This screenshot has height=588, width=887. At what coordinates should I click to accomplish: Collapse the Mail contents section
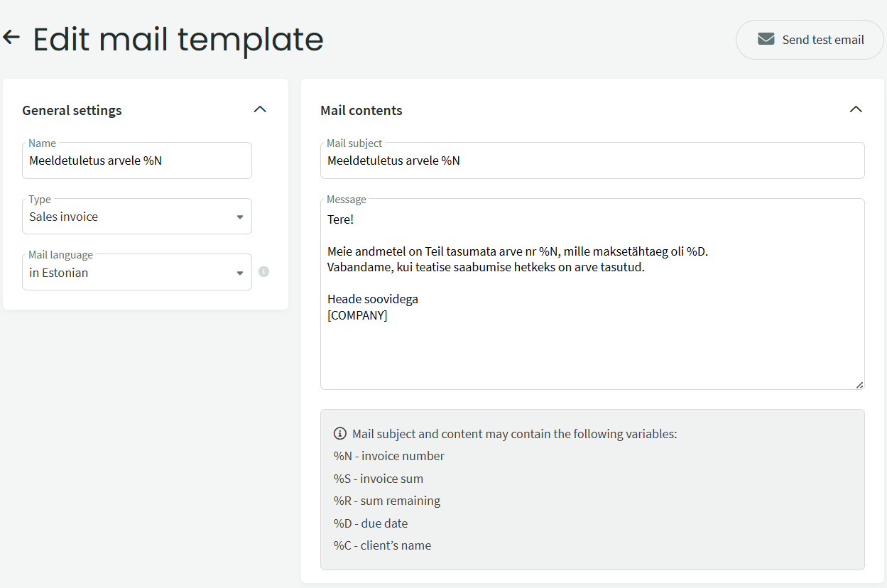(856, 109)
